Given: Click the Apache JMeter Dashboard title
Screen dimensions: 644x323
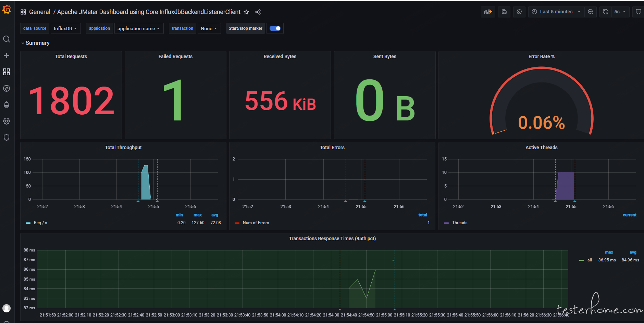Looking at the screenshot, I should pos(149,12).
